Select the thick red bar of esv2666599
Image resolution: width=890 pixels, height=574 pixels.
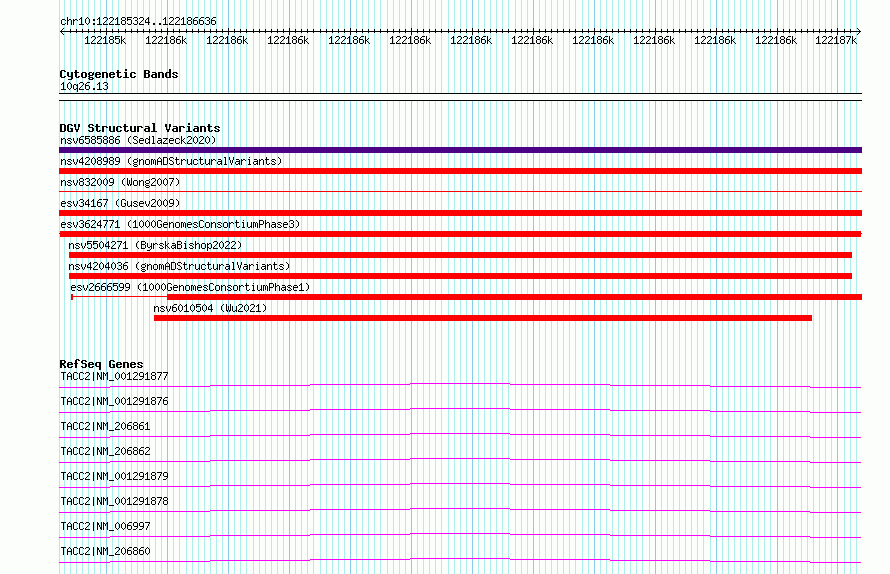pyautogui.click(x=514, y=297)
